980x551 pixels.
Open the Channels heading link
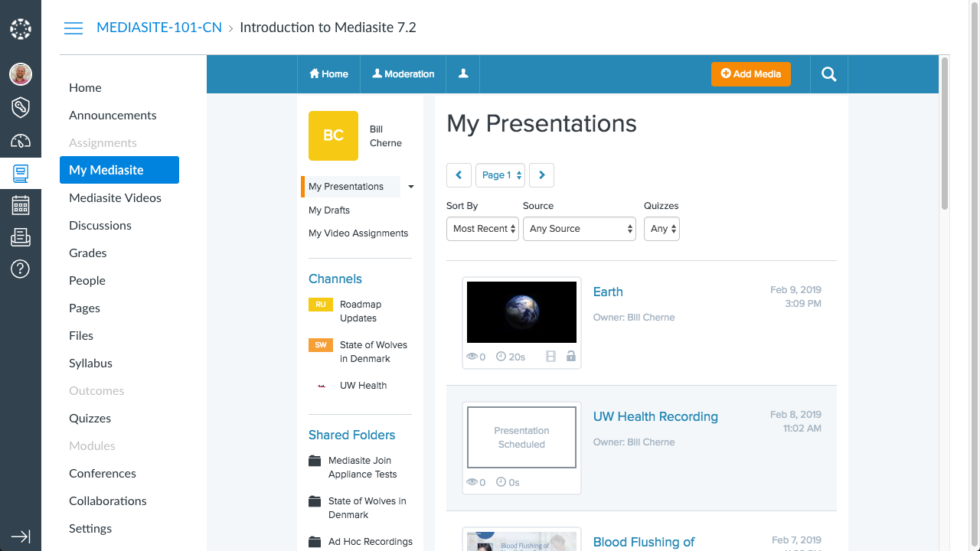coord(335,279)
